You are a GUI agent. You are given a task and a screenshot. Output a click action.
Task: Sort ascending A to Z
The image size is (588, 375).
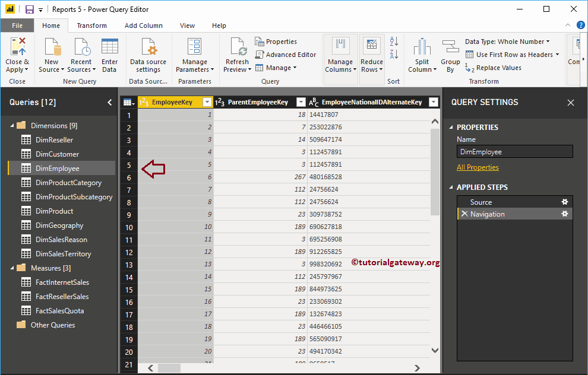(x=394, y=41)
